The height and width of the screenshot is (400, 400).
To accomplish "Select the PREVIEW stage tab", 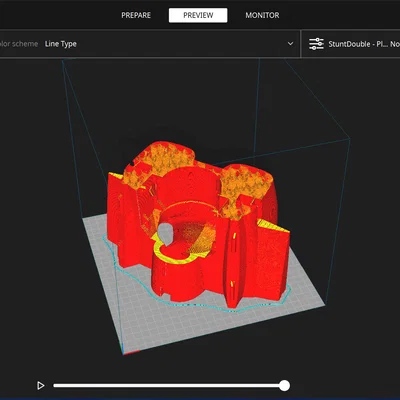I will click(x=198, y=15).
